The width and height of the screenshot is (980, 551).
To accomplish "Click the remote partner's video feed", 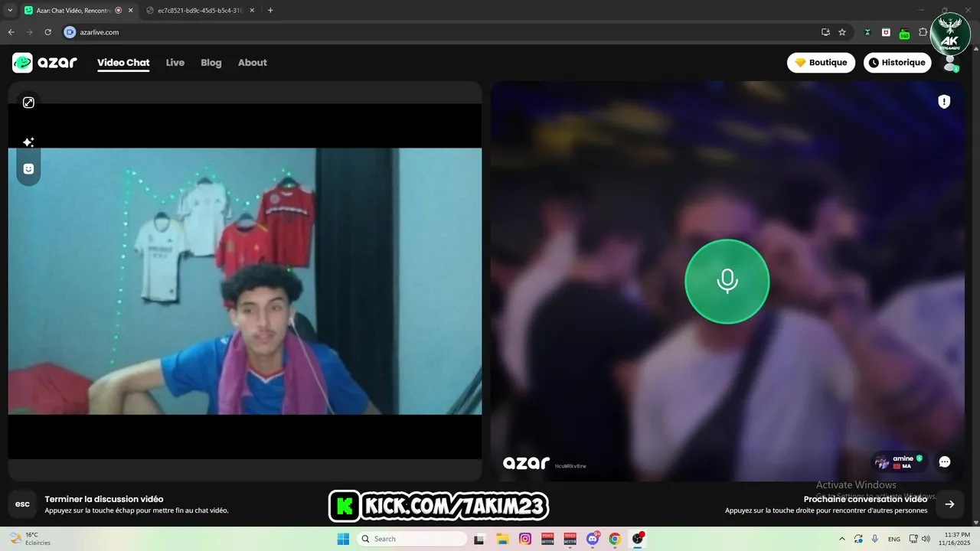I will (727, 281).
